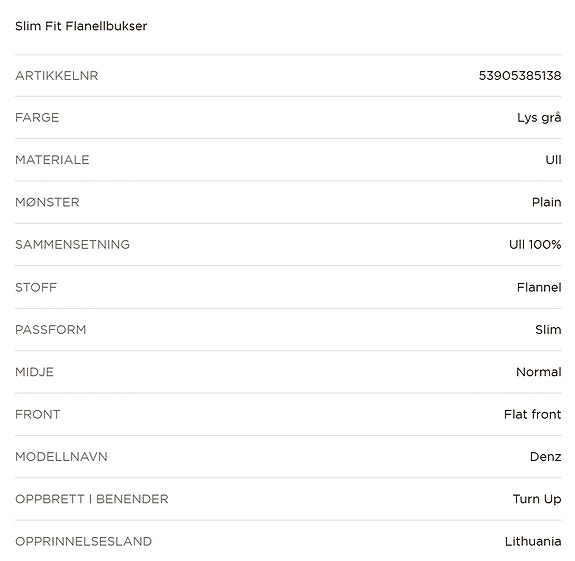This screenshot has height=561, width=575.
Task: Click the Lys grå color value
Action: [x=539, y=118]
